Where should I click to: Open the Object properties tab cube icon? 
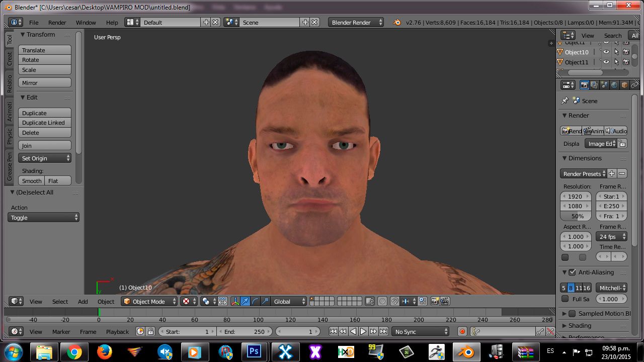pos(624,85)
